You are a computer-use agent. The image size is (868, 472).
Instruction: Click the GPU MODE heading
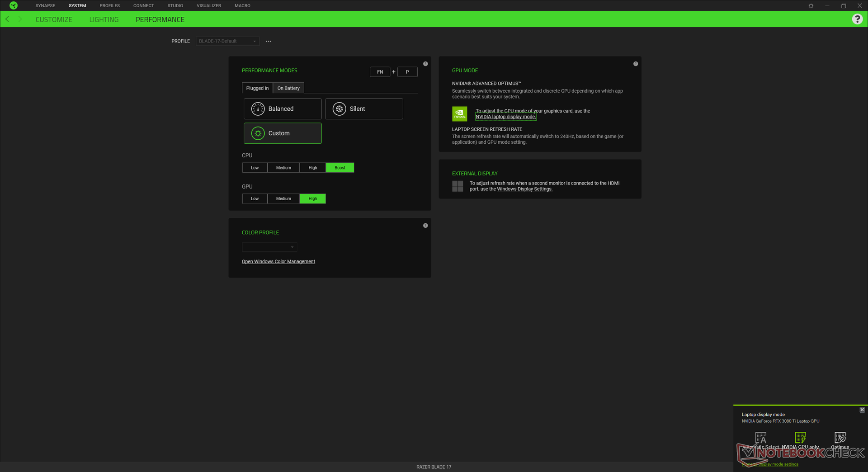pos(465,71)
